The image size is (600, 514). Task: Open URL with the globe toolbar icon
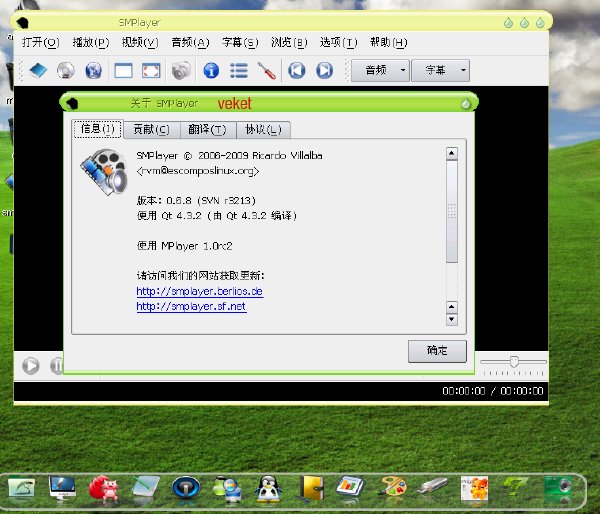point(94,70)
